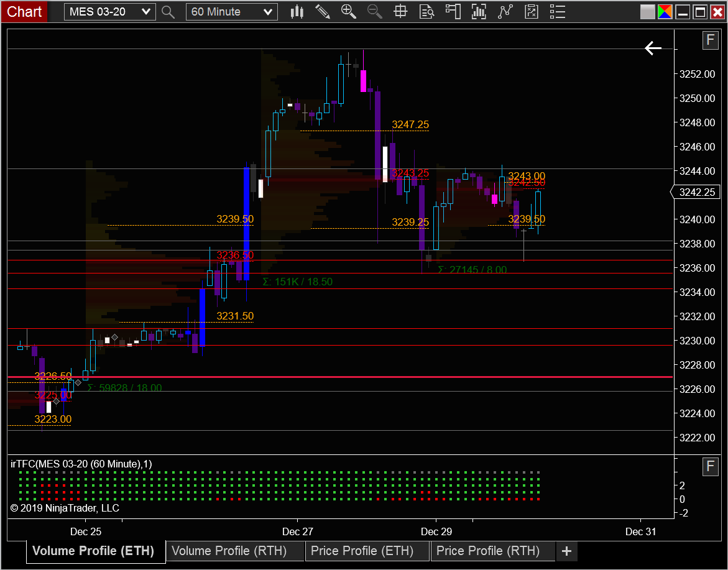Open the indicators line-graph icon
The height and width of the screenshot is (570, 728).
pyautogui.click(x=505, y=12)
